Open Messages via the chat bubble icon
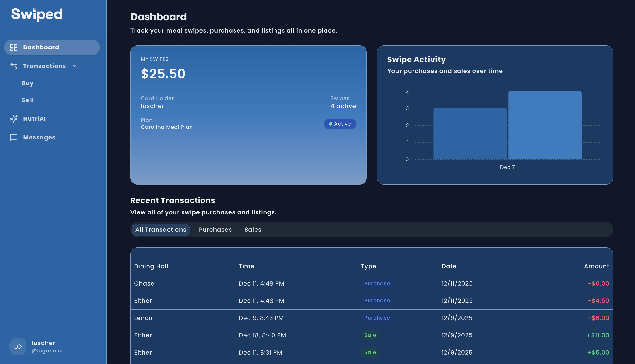Screen dimensions: 635x364 coord(14,137)
